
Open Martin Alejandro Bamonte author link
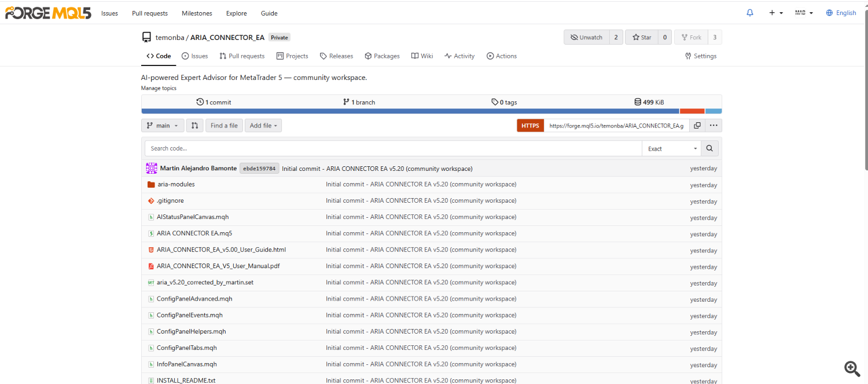pyautogui.click(x=198, y=169)
